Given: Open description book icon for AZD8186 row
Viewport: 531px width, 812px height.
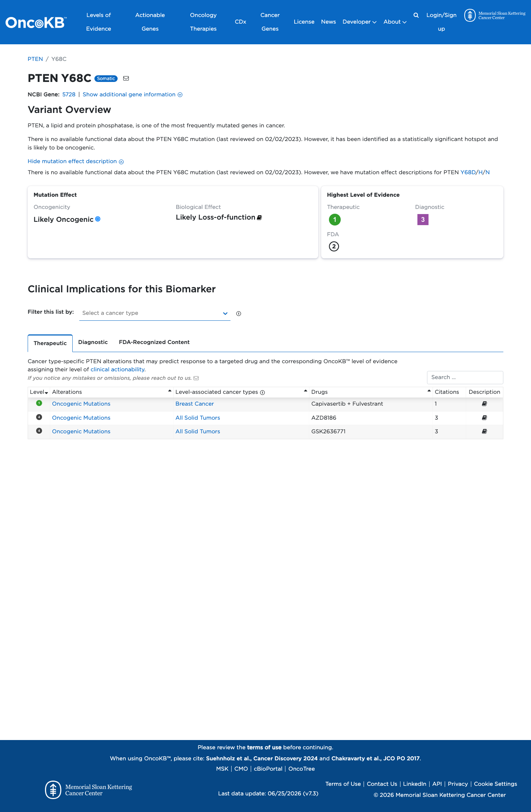Looking at the screenshot, I should pyautogui.click(x=485, y=417).
